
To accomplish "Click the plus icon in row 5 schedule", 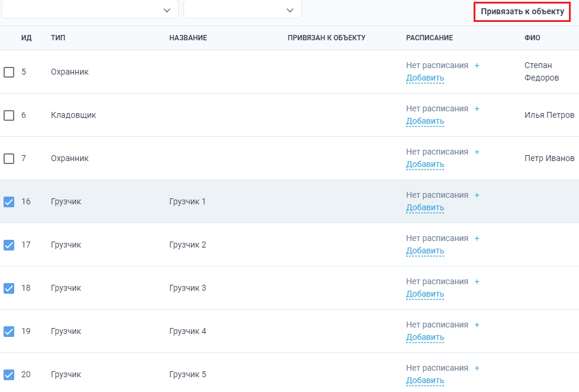I will [477, 65].
